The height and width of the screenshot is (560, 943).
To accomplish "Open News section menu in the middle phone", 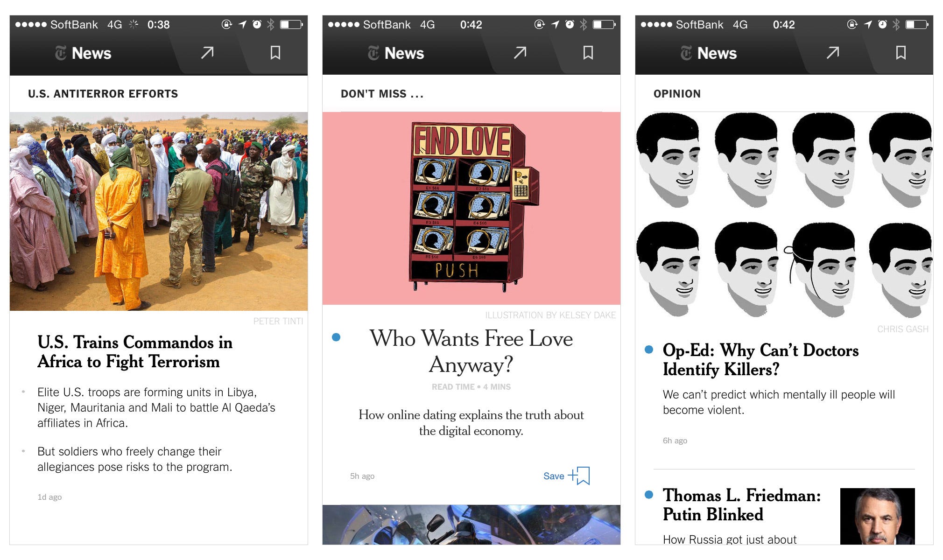I will click(396, 53).
